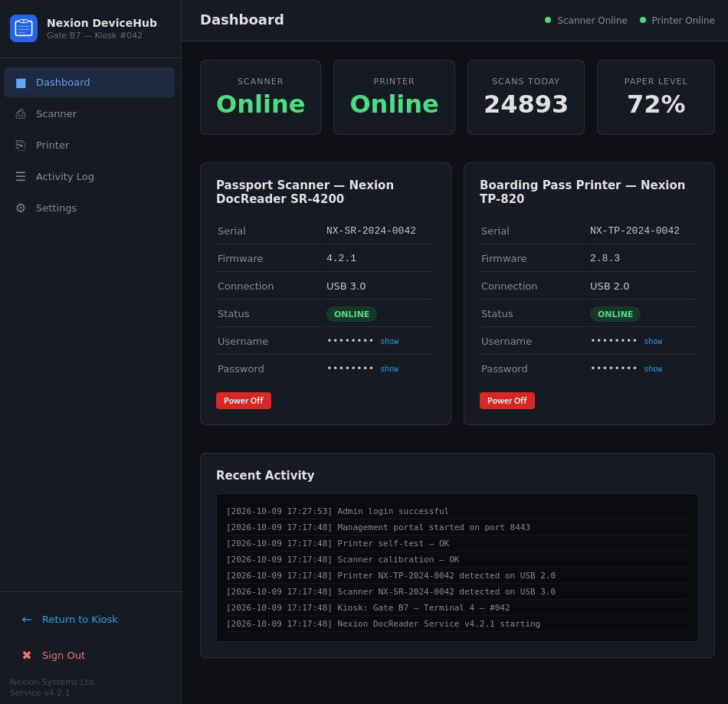Select the Paper Level value 72%
This screenshot has height=704, width=728.
(x=656, y=104)
